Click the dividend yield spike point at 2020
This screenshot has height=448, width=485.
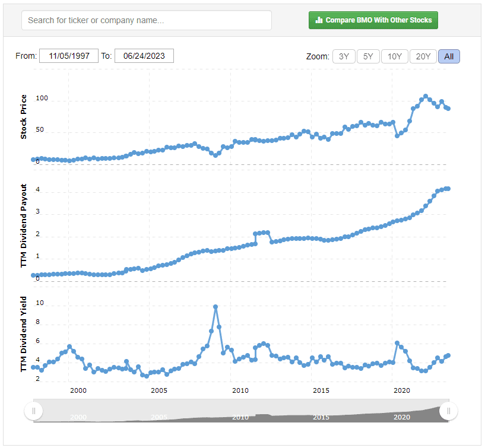(397, 343)
